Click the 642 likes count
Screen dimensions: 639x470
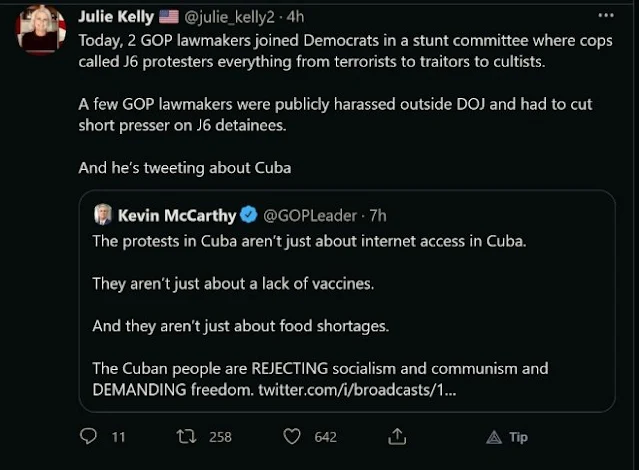click(325, 437)
